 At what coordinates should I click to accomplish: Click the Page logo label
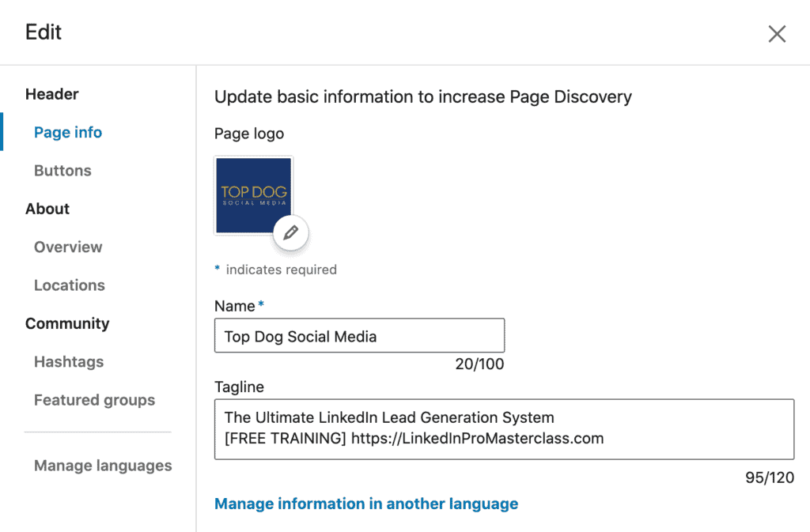click(249, 134)
